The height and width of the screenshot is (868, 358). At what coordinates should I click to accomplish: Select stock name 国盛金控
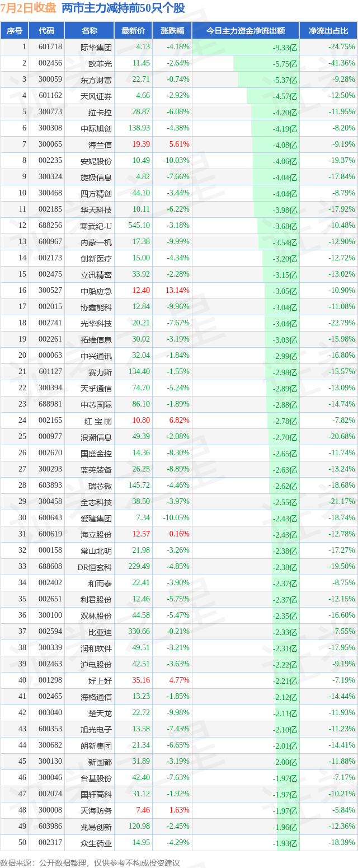coord(96,453)
